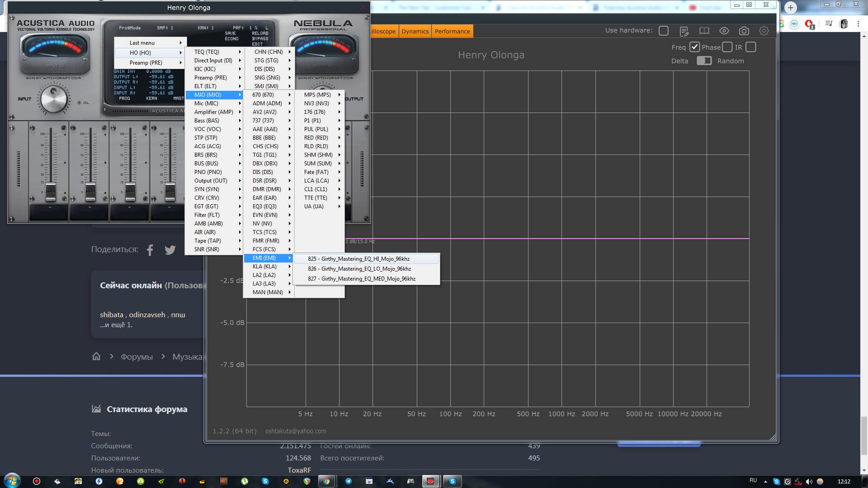The image size is (868, 488).
Task: Expand the UA (UA) submenu
Action: [319, 206]
